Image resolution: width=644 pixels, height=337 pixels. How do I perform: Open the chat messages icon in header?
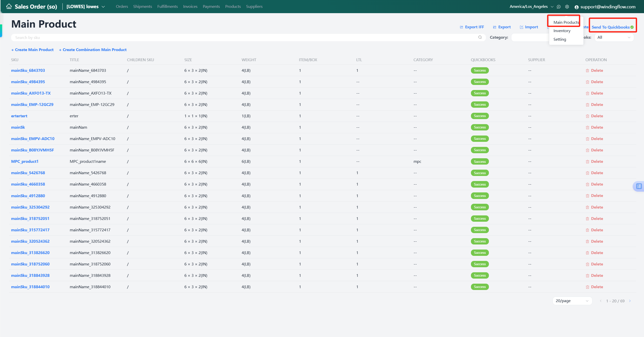click(559, 7)
